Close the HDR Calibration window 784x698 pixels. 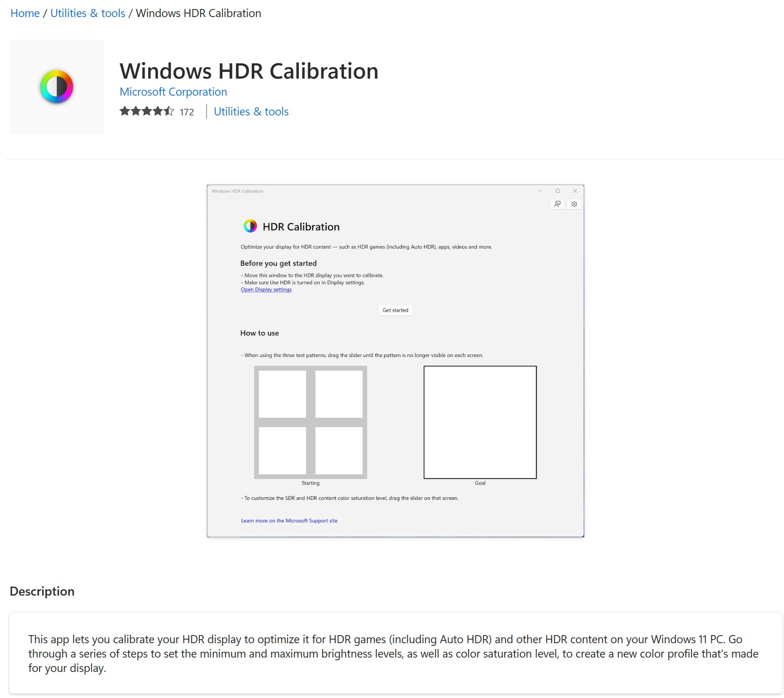575,191
